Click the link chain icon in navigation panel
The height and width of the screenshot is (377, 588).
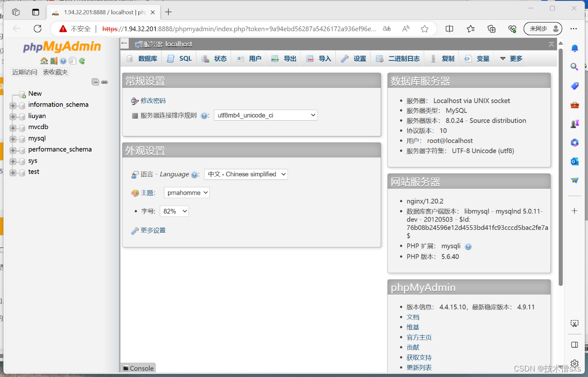pos(105,82)
